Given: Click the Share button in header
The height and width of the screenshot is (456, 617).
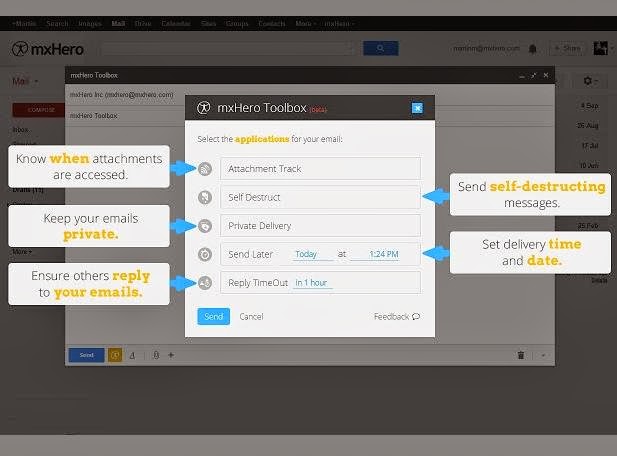Looking at the screenshot, I should pos(567,48).
